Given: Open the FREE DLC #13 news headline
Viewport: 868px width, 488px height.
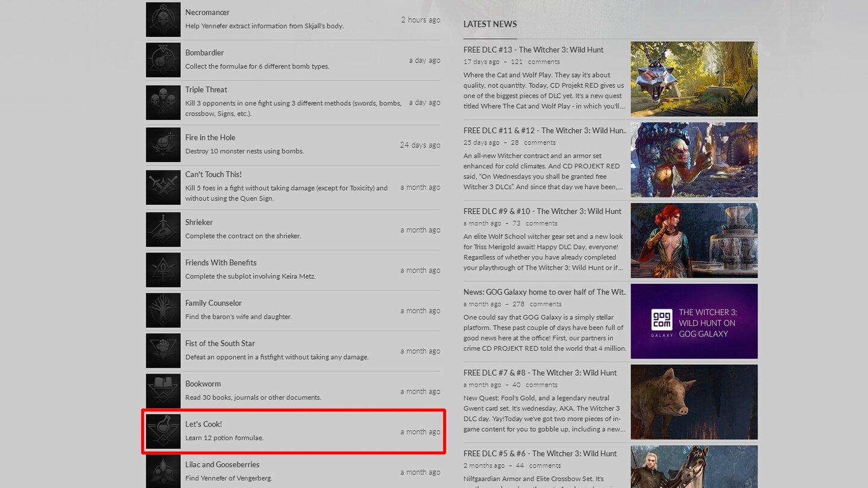Looking at the screenshot, I should pos(533,50).
